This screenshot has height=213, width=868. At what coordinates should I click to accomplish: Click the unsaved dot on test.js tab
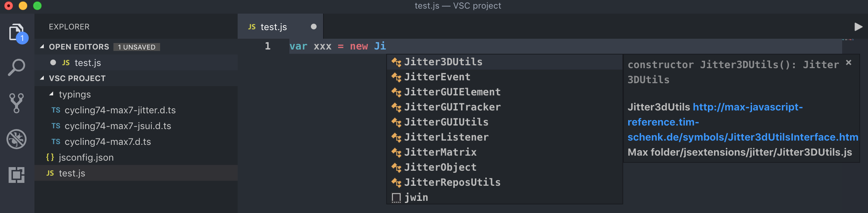click(314, 27)
